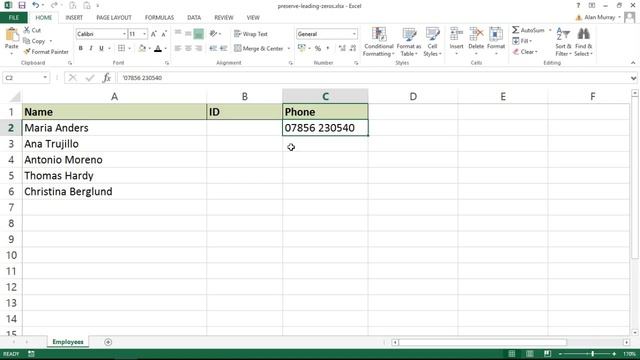Decrease font size with smaller A icon
The height and width of the screenshot is (360, 640).
click(164, 34)
